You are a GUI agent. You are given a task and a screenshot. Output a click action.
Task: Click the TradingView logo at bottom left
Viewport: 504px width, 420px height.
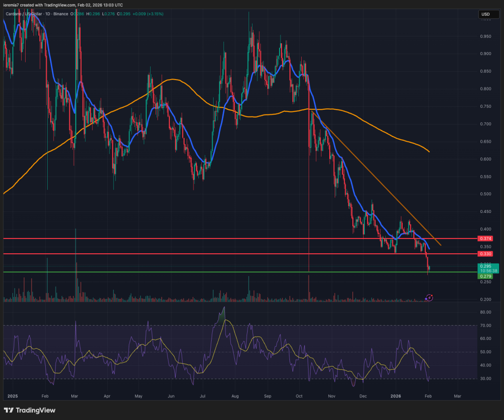tap(28, 410)
